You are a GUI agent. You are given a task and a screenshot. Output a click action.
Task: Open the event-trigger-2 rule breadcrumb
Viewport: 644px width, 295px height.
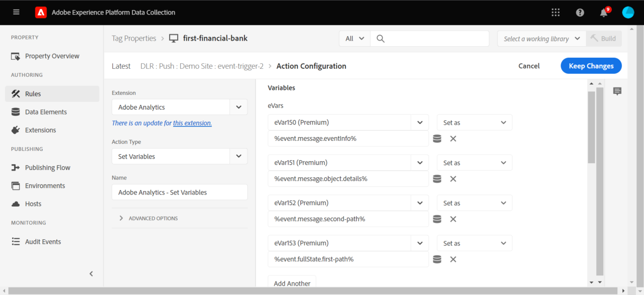[202, 66]
